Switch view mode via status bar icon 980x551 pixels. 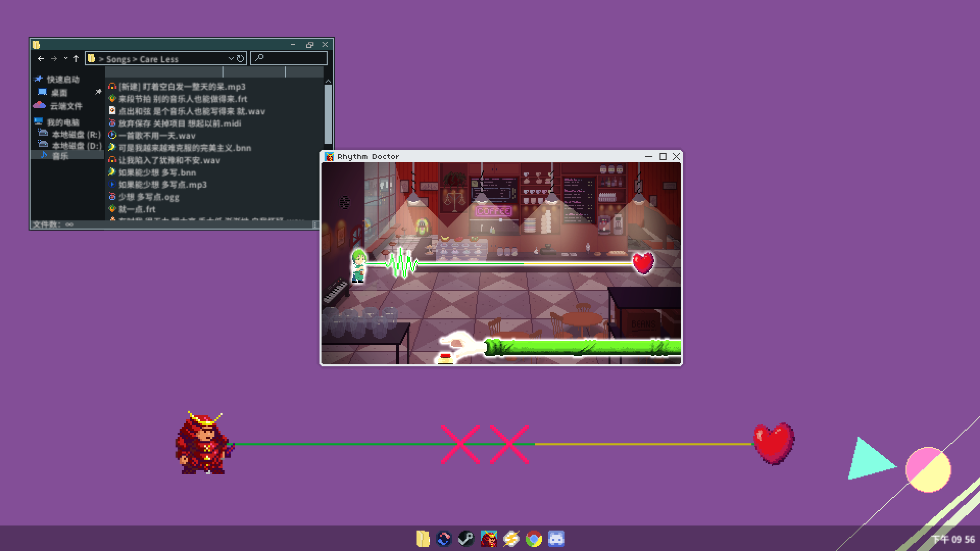(x=315, y=224)
